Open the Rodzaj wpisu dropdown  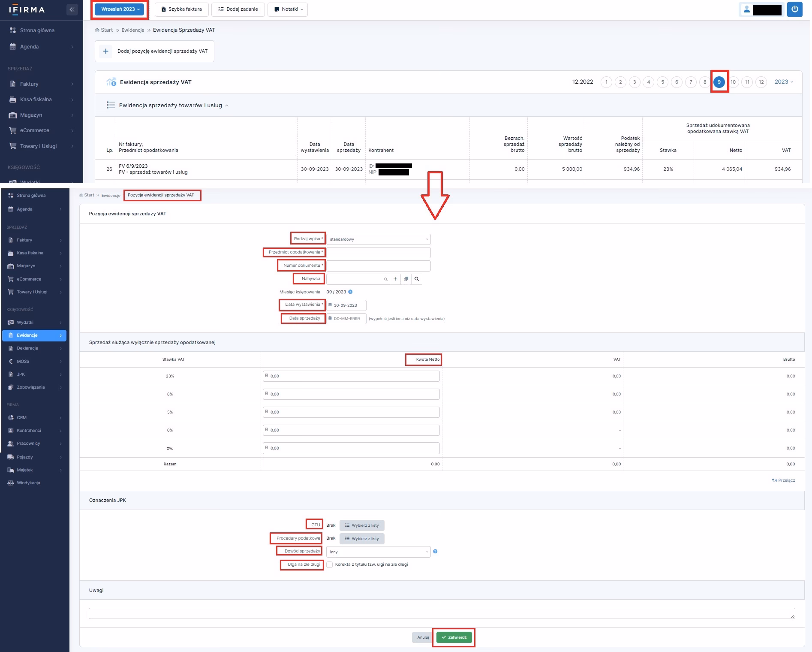378,239
